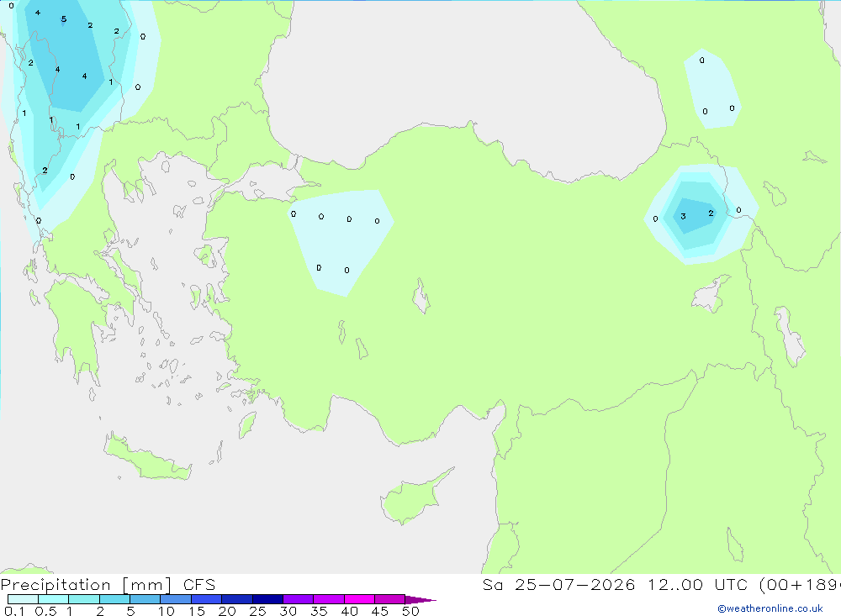Image resolution: width=841 pixels, height=616 pixels.
Task: Click the 0.1–0.5 mm legend swatch
Action: point(23,599)
